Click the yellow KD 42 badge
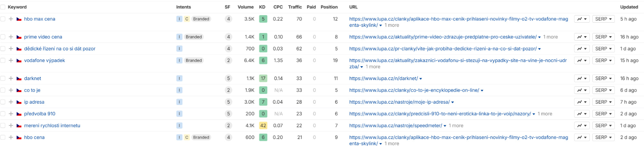 [263, 126]
